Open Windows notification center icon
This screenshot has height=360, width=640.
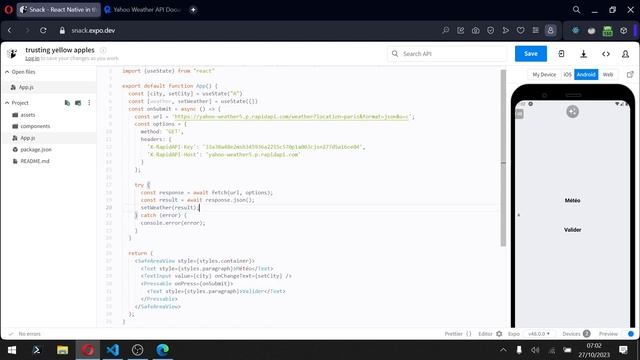pos(623,350)
